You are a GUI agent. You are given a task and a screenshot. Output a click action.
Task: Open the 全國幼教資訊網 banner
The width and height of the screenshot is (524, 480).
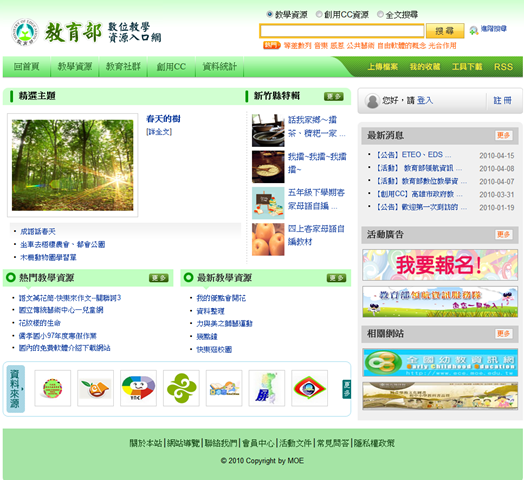(440, 363)
